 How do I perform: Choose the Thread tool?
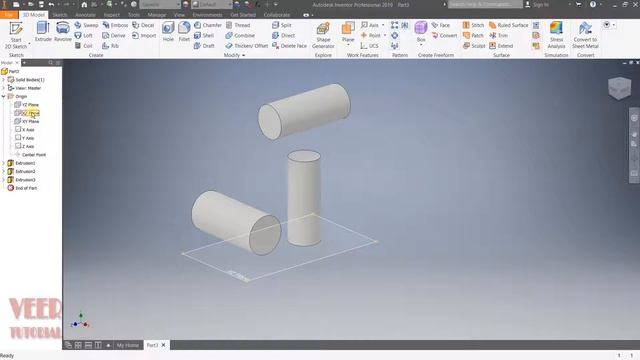(238, 25)
